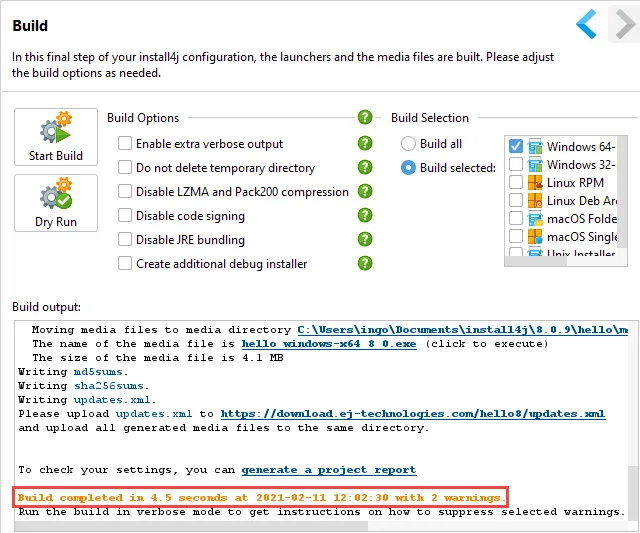Screen dimensions: 640x533
Task: Open help for temporary directory option
Action: [x=365, y=168]
